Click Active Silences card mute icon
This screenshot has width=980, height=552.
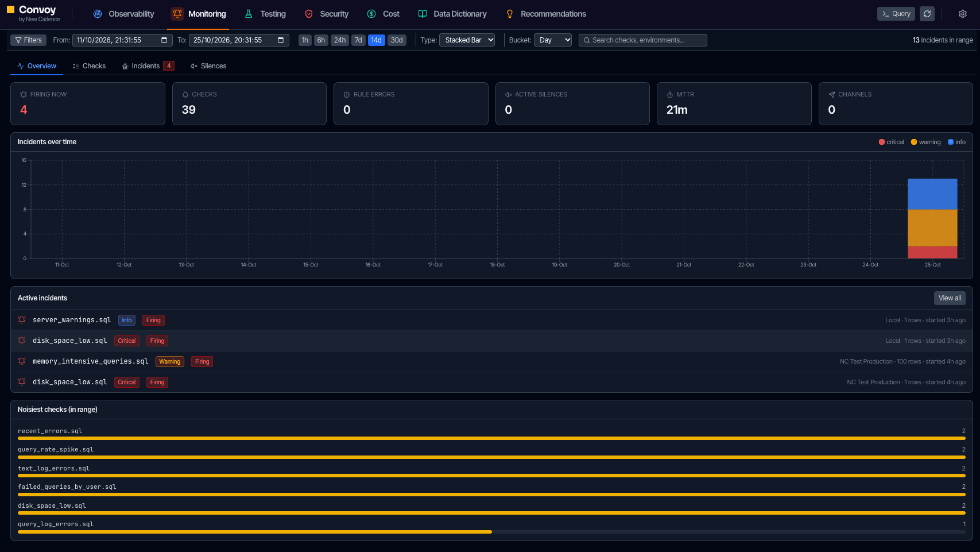pyautogui.click(x=509, y=94)
